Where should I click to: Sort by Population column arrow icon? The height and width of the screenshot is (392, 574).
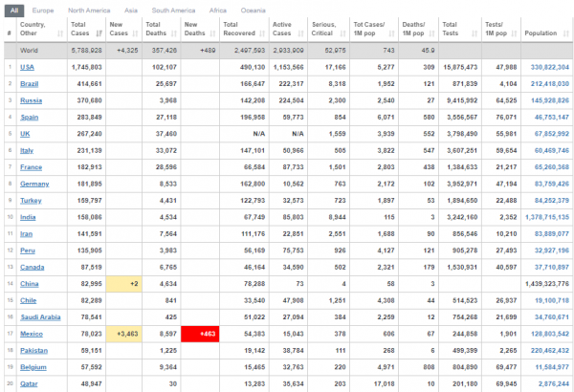click(566, 33)
